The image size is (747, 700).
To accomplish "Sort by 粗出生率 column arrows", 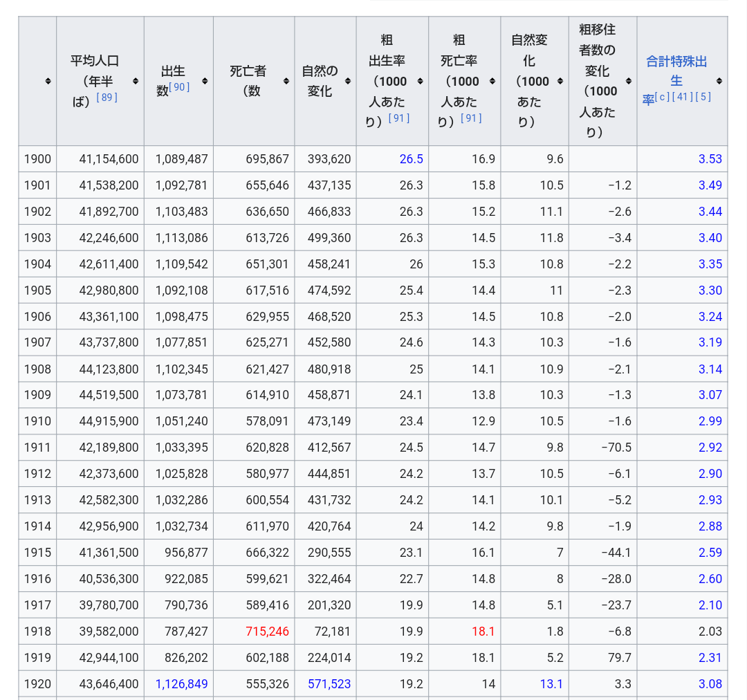I will click(x=421, y=81).
